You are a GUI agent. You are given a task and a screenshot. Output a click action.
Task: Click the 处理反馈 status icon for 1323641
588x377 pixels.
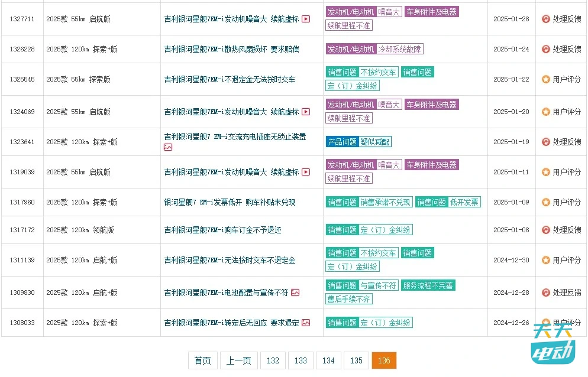pyautogui.click(x=545, y=142)
